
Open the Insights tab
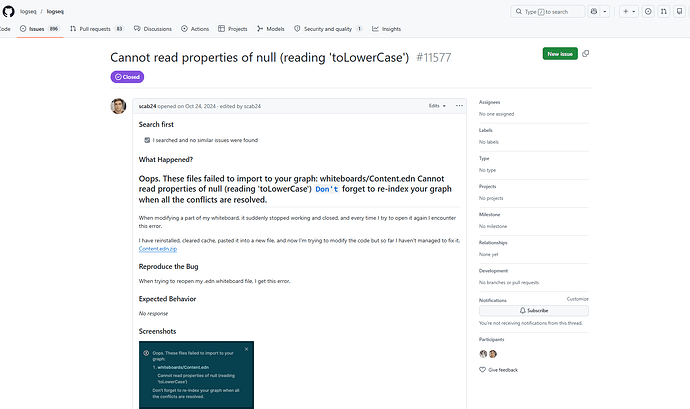(x=386, y=29)
